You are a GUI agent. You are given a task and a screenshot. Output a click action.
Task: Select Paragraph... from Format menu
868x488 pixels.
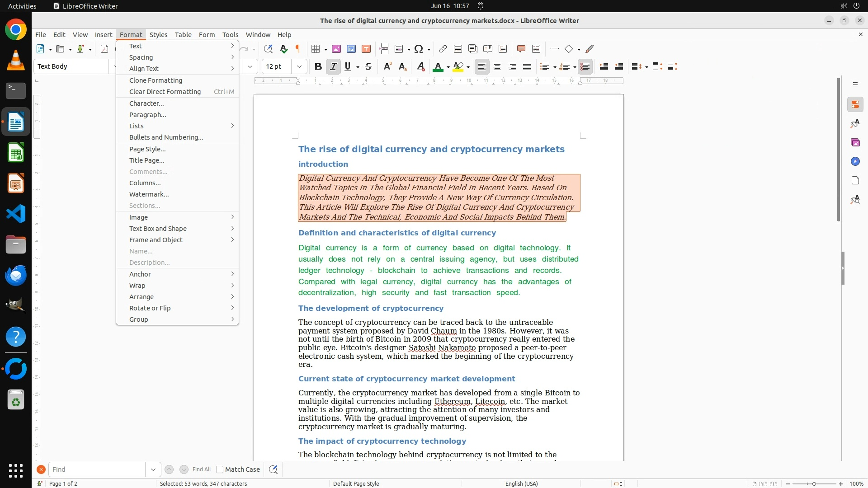[x=148, y=115]
